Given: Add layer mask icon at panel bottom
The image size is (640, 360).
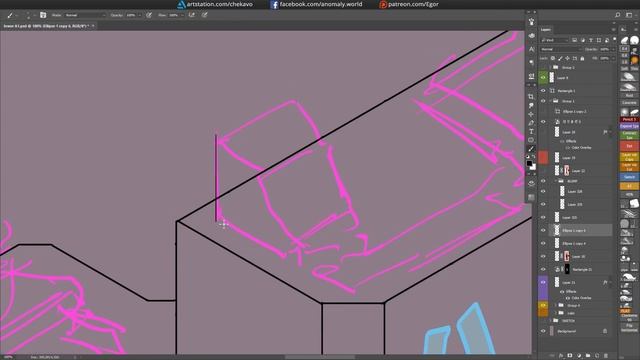Looking at the screenshot, I should pos(570,356).
